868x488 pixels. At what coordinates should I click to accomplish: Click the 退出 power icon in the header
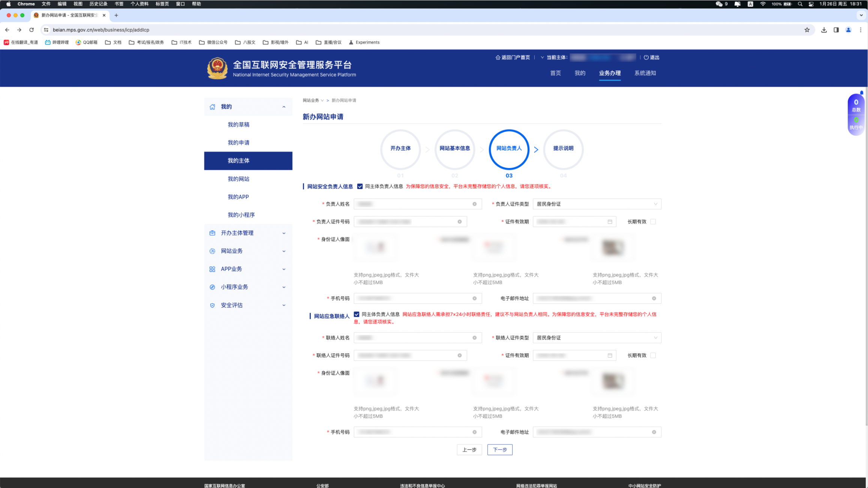(x=646, y=57)
